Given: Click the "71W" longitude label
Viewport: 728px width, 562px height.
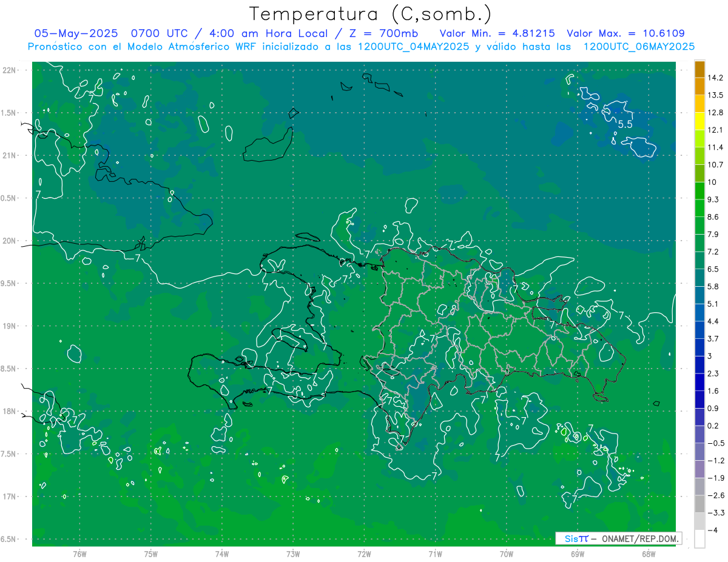Looking at the screenshot, I should pos(435,554).
